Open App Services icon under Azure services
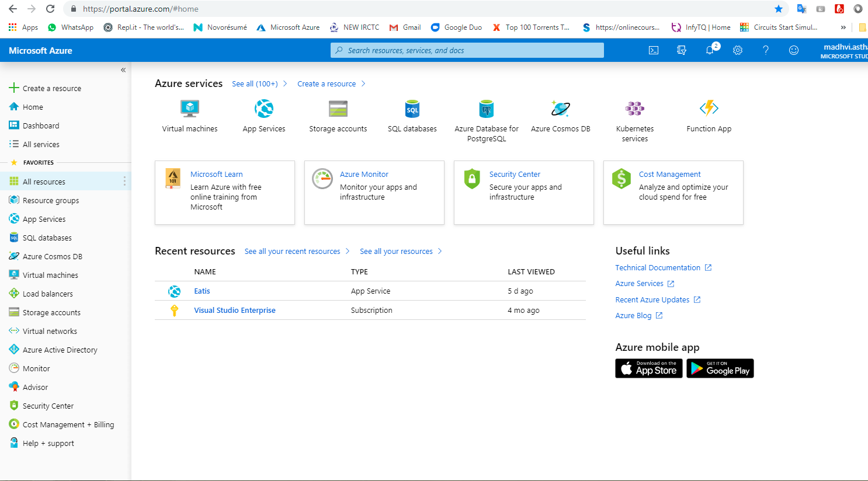Image resolution: width=868 pixels, height=481 pixels. (x=264, y=109)
